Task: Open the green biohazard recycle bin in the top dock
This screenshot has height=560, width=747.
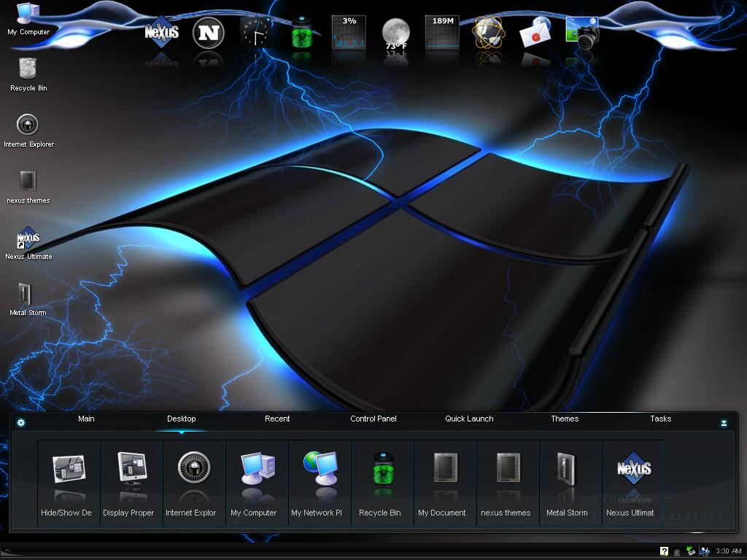Action: 302,32
